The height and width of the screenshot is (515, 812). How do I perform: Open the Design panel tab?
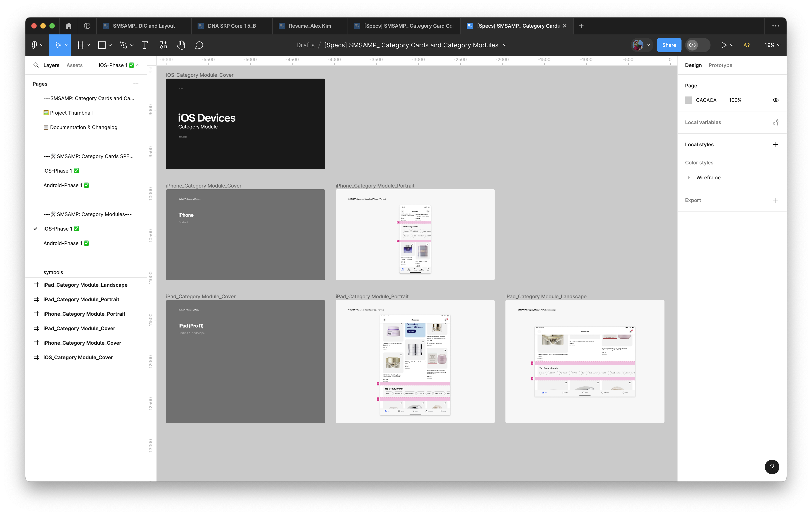coord(693,65)
